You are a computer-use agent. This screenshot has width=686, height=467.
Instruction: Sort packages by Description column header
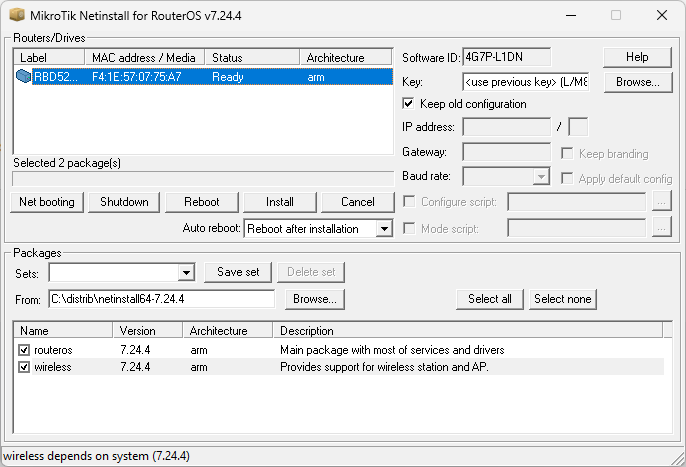click(468, 330)
